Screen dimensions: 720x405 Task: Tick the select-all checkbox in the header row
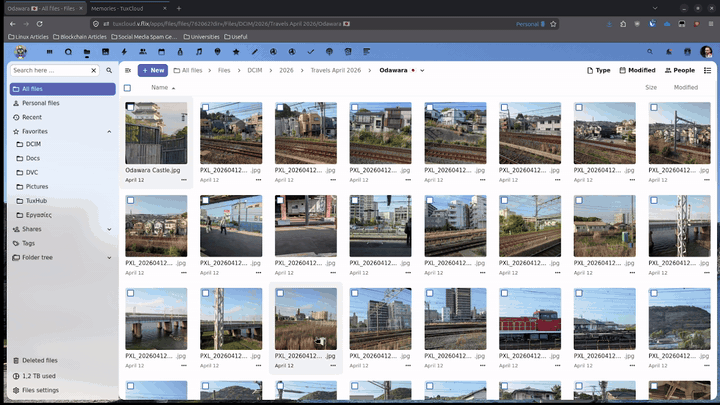click(x=128, y=88)
